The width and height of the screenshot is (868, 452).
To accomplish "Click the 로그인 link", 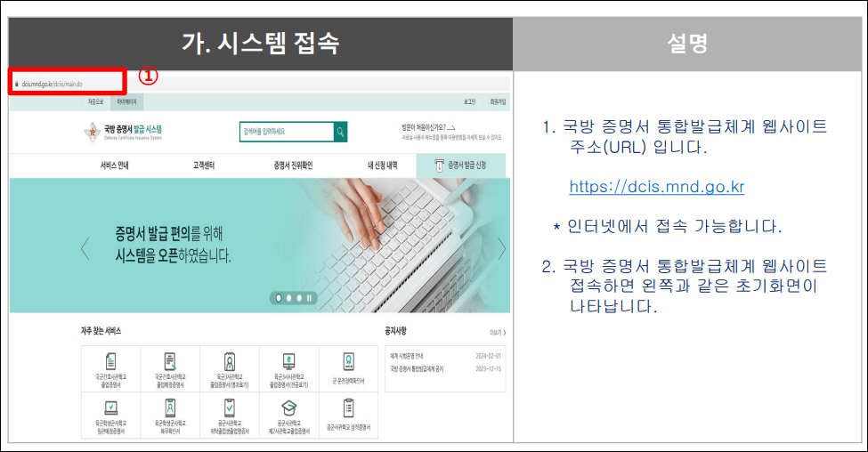I will [469, 102].
